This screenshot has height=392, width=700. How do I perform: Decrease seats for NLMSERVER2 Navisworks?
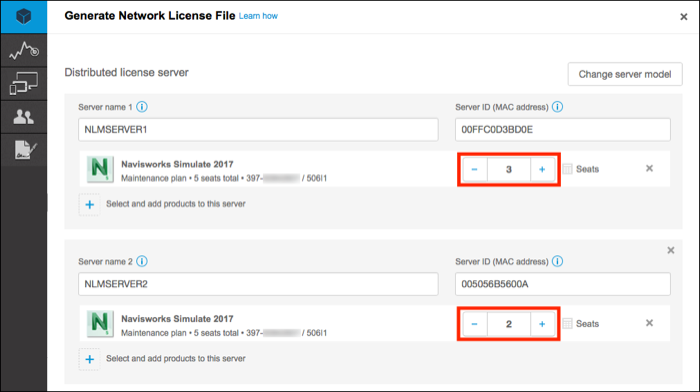pyautogui.click(x=475, y=324)
